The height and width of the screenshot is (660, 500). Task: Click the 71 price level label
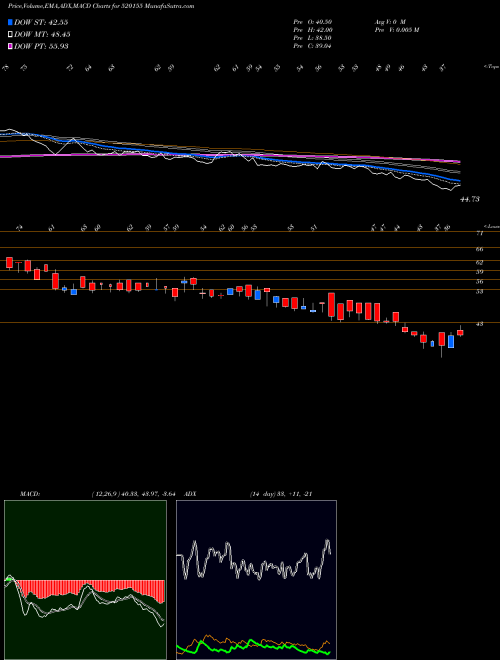[x=479, y=233]
